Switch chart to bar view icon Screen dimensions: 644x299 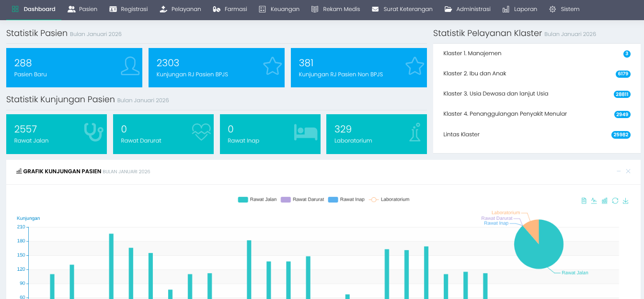pos(605,201)
